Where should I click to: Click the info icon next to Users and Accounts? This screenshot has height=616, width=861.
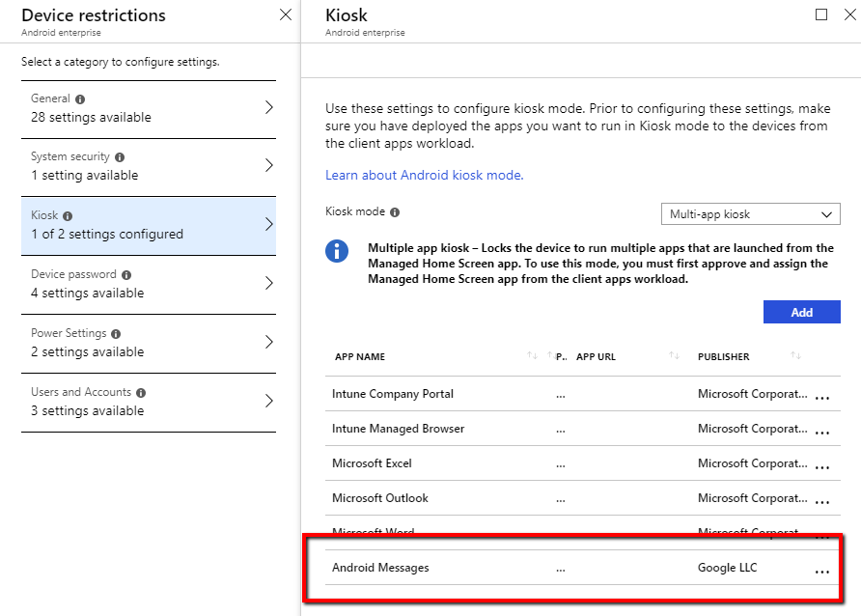click(x=141, y=393)
